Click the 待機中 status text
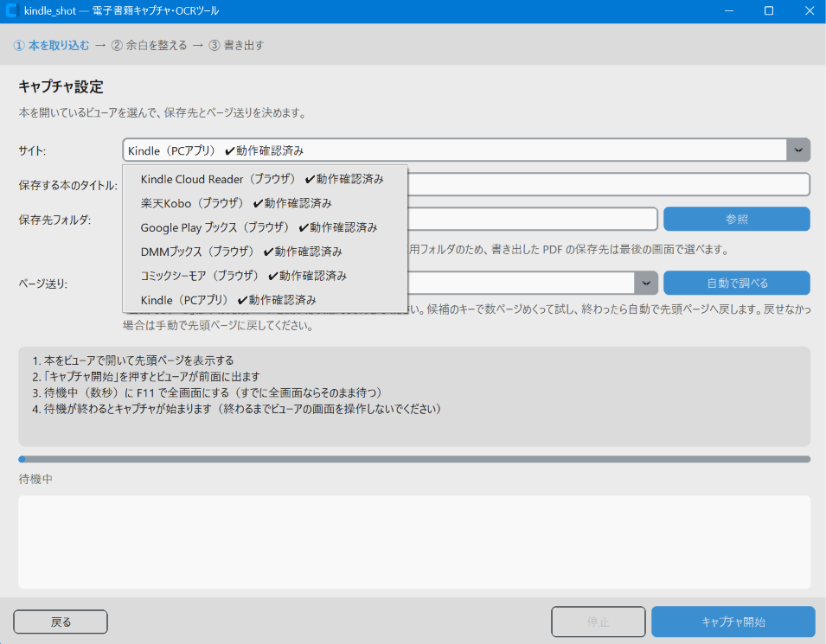826x644 pixels. tap(35, 479)
